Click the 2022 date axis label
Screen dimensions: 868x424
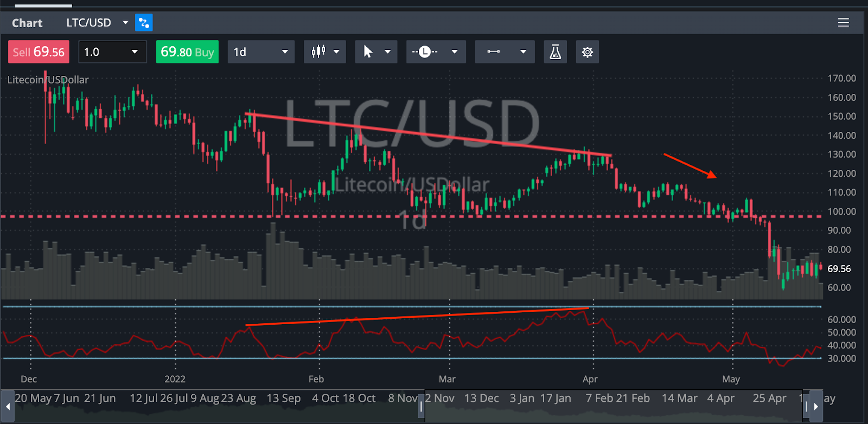175,379
